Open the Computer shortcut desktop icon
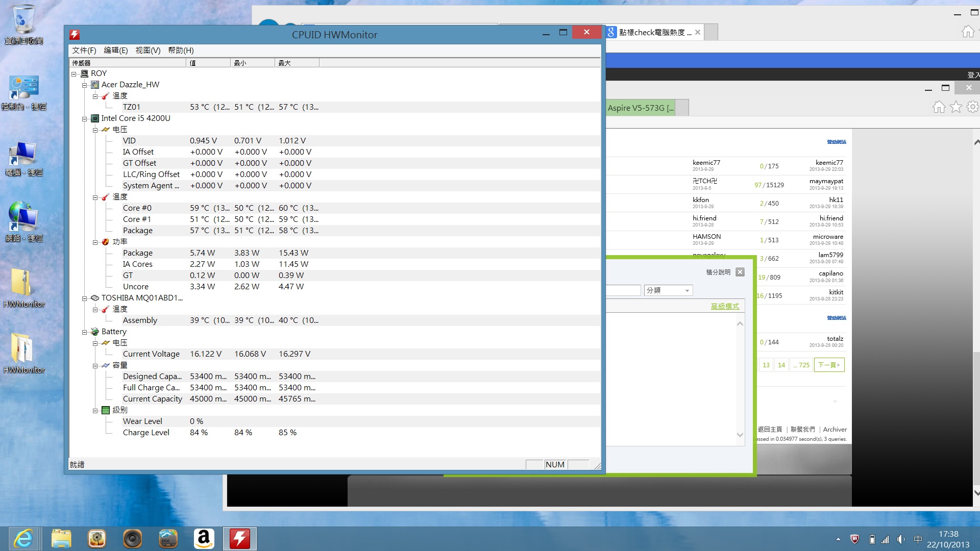Screen dimensions: 980x551 pyautogui.click(x=23, y=159)
